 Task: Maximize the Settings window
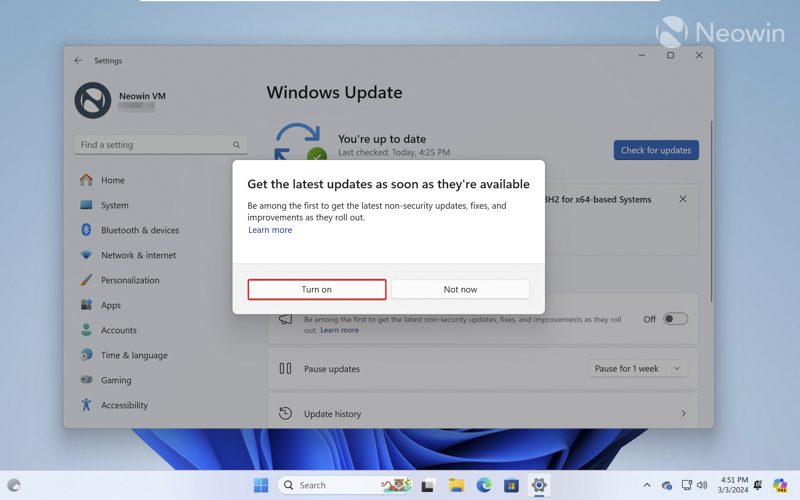pos(670,55)
